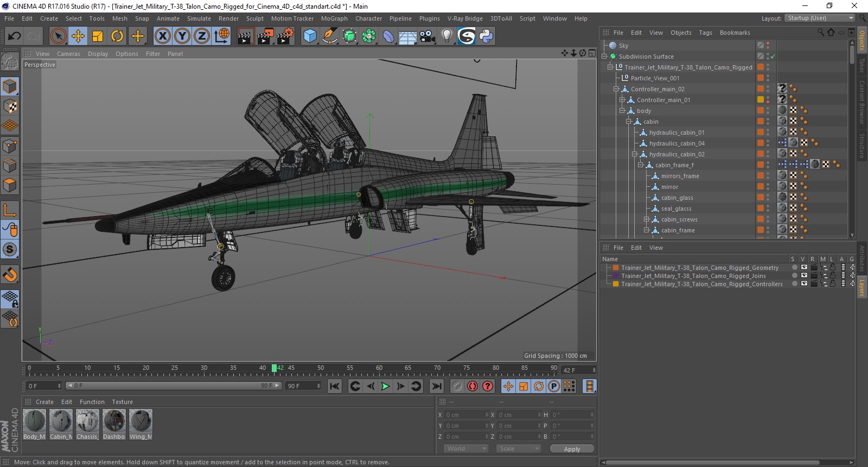Toggle visibility eye of Controllers layer
The image size is (868, 467).
pos(804,284)
